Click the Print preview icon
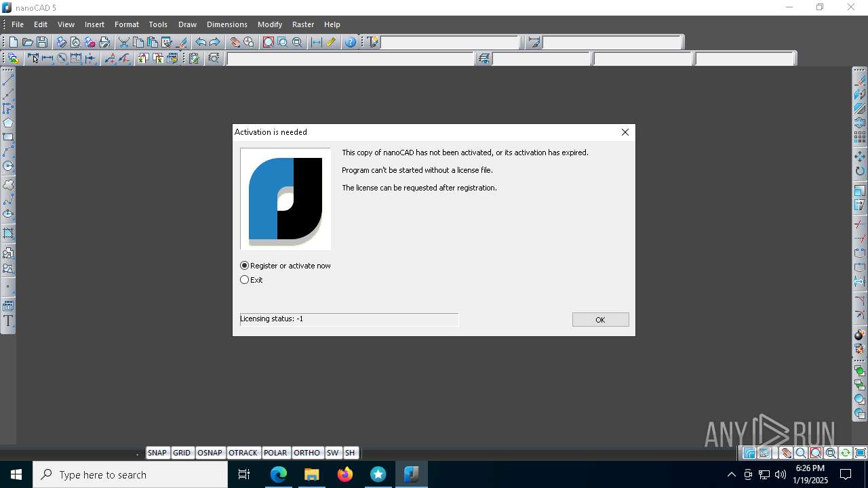Screen dimensions: 868x488 tap(75, 42)
